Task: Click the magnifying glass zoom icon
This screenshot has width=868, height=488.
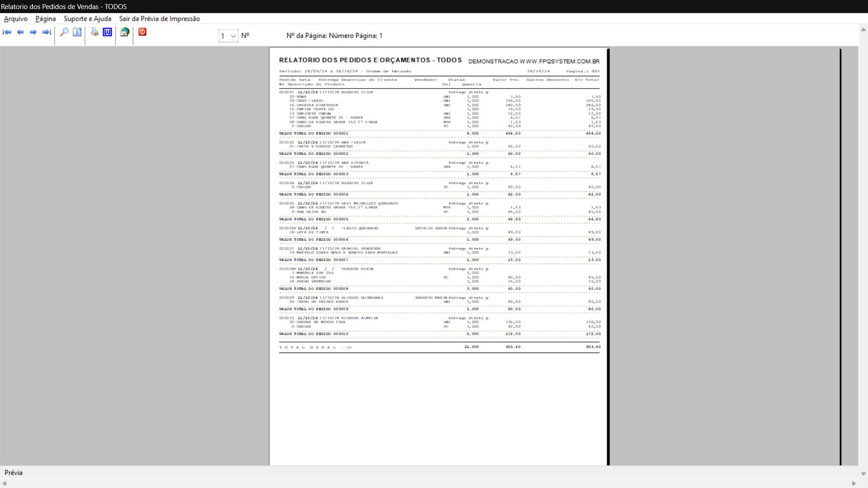Action: [x=64, y=32]
